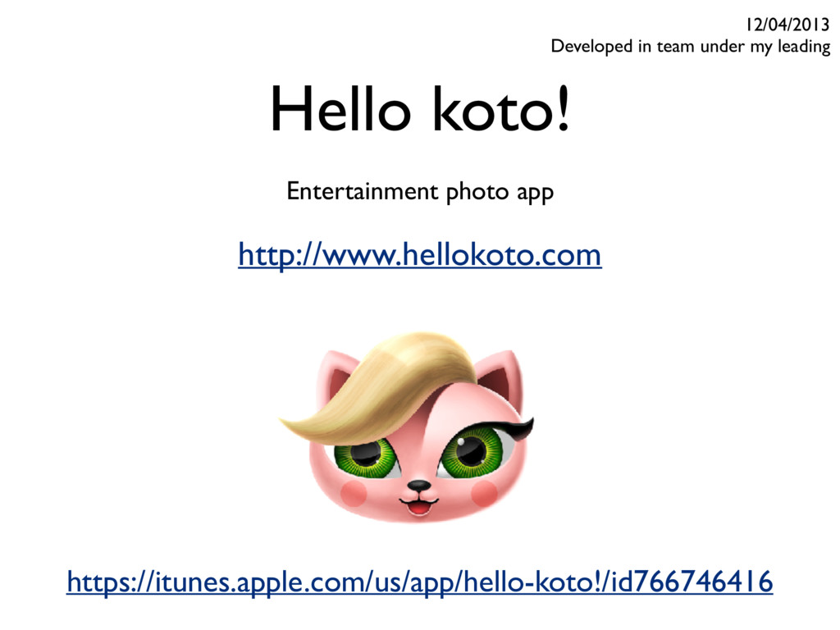This screenshot has width=840, height=630.
Task: Click the cat's small black nose
Action: click(x=418, y=486)
